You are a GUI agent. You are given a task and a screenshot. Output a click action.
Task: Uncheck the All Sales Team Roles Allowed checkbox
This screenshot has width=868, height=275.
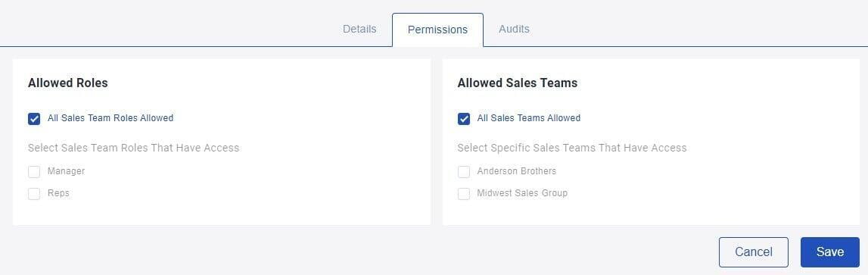(x=34, y=119)
